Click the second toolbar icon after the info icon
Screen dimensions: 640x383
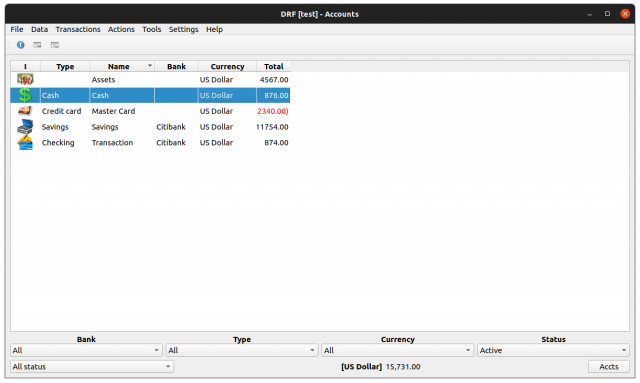pos(37,45)
